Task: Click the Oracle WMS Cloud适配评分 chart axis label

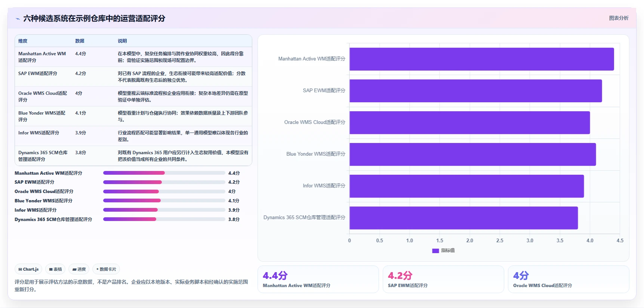Action: 315,122
